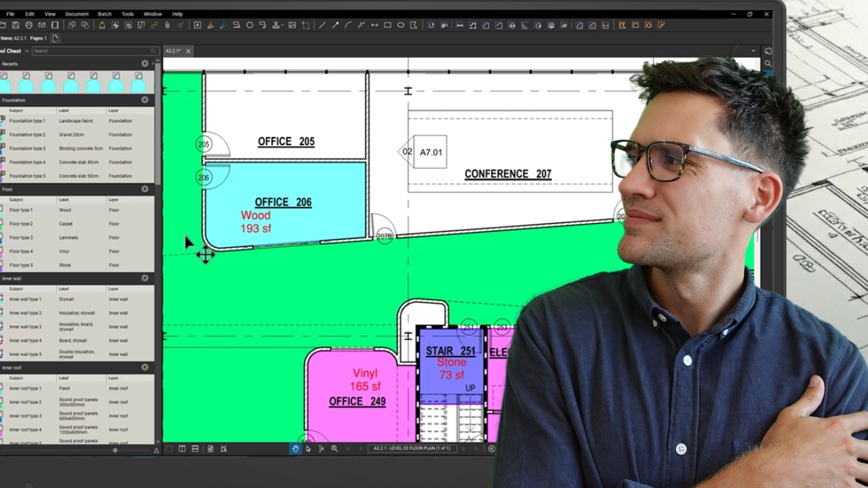This screenshot has width=868, height=488.
Task: Click the search magnifier icon at right panel
Action: (768, 64)
